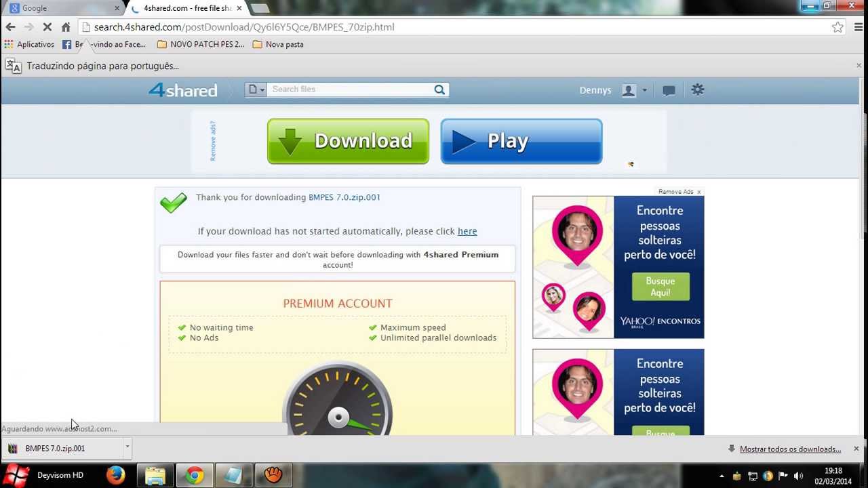Open Chrome from the taskbar

[x=195, y=475]
